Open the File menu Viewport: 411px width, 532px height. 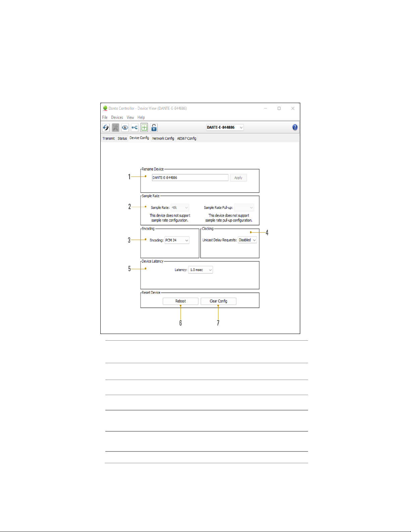[105, 117]
